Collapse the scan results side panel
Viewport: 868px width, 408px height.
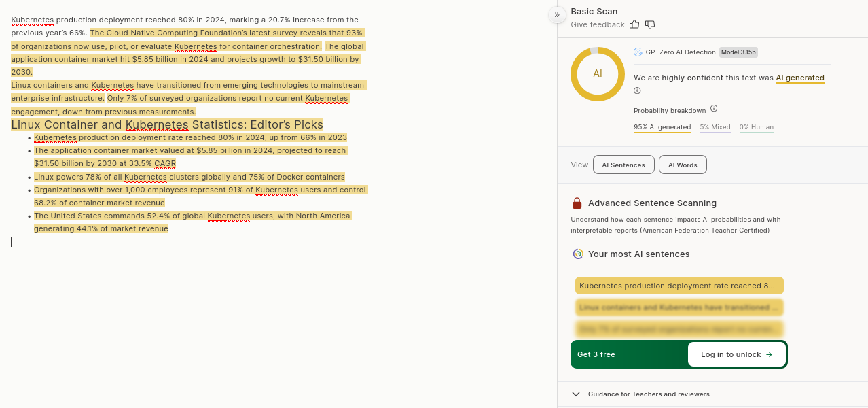pyautogui.click(x=557, y=15)
